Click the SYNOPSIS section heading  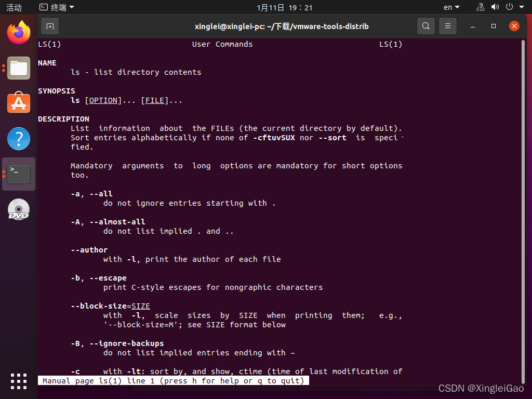(x=57, y=91)
